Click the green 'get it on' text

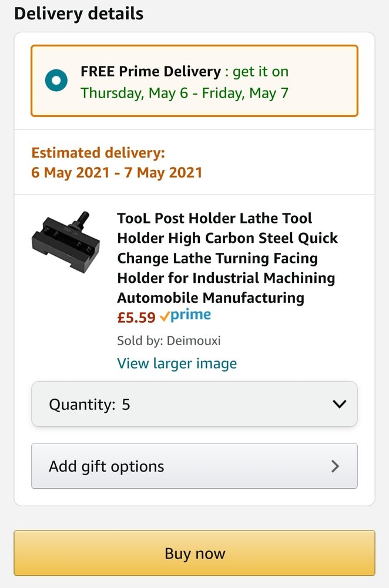click(x=260, y=72)
